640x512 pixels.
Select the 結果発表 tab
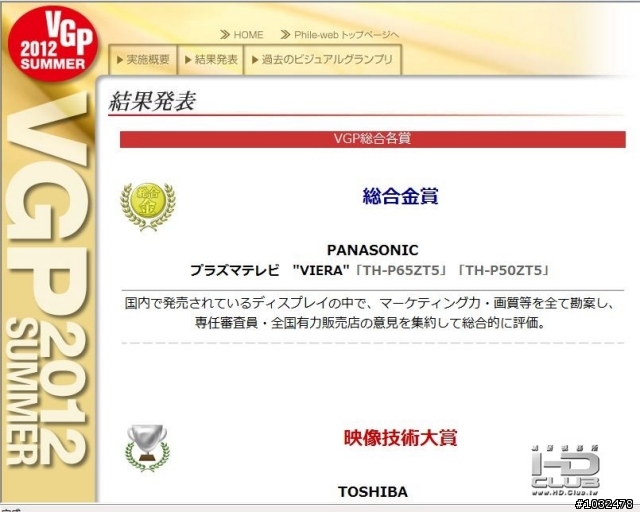point(211,60)
